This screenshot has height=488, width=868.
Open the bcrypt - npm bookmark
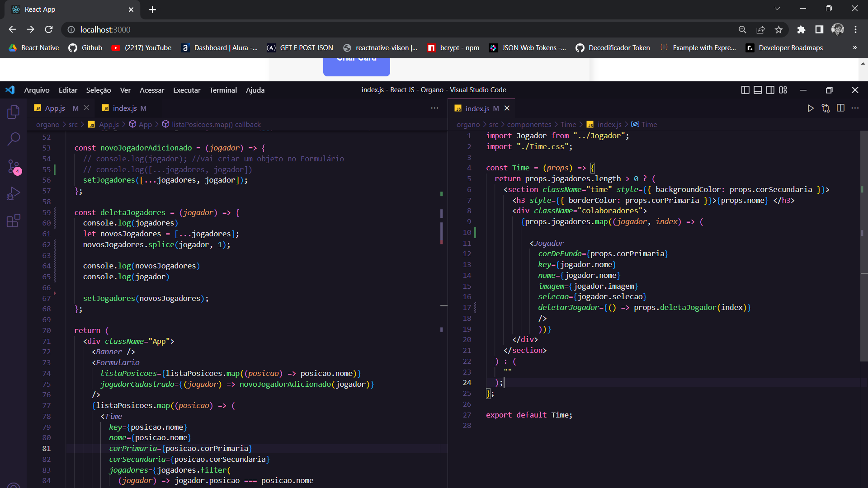coord(453,48)
